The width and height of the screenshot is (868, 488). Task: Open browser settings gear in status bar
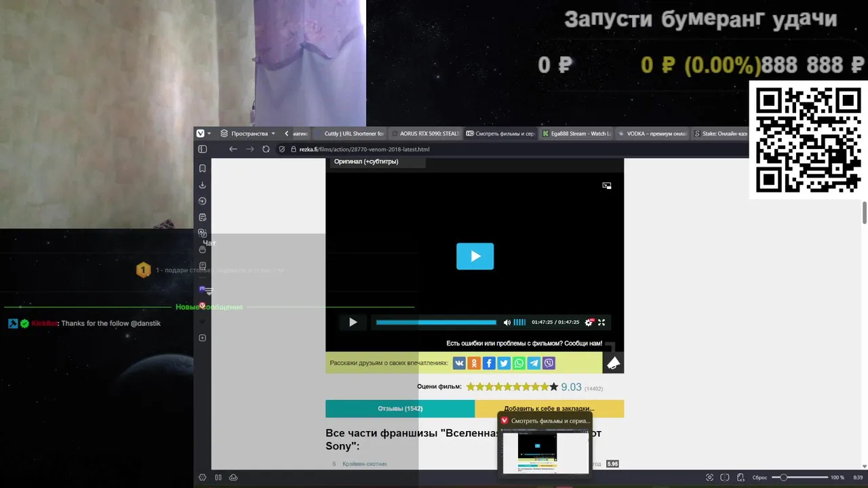(x=202, y=477)
